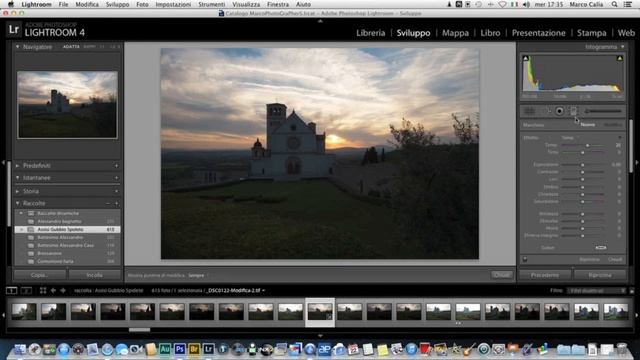Select the adjustment brush tool icon
The width and height of the screenshot is (640, 360).
[603, 111]
